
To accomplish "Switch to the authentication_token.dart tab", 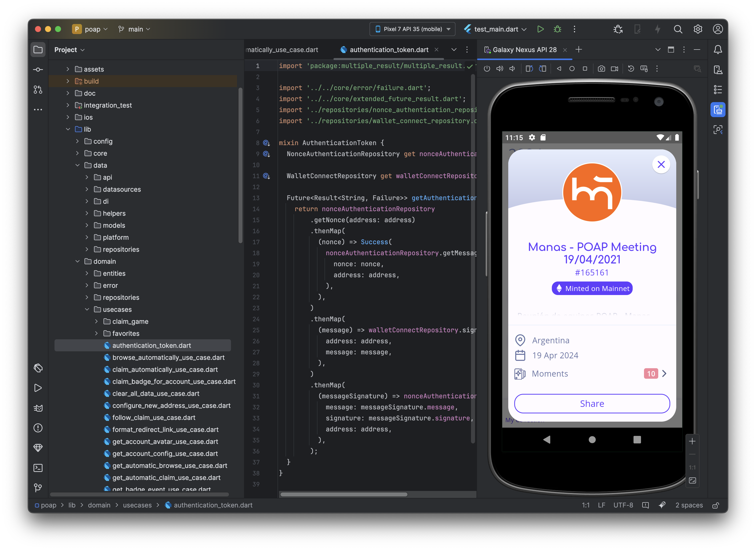I will (389, 50).
